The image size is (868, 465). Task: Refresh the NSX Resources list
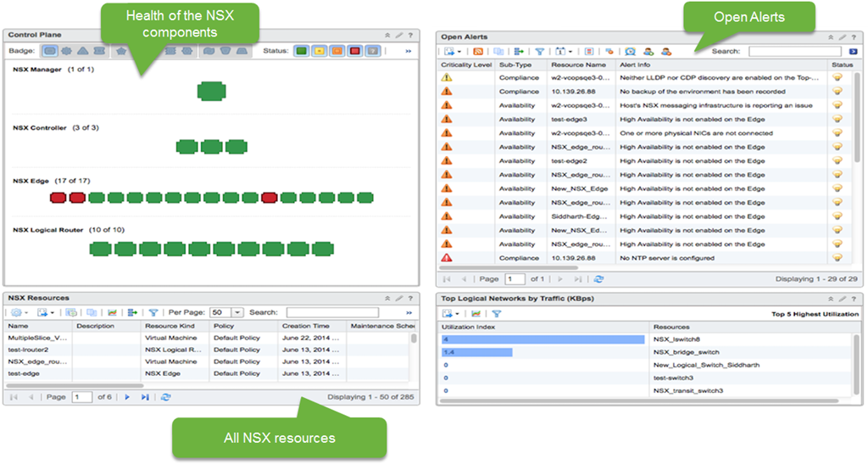click(165, 397)
